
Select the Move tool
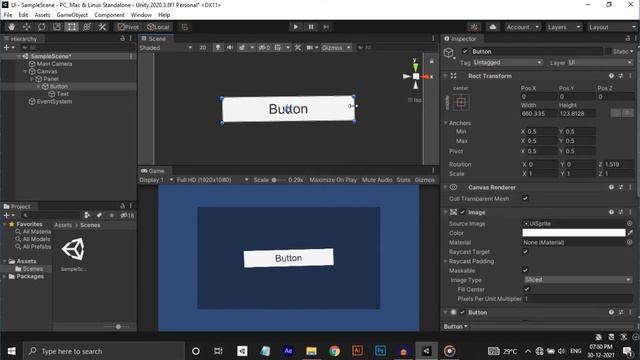pos(27,27)
